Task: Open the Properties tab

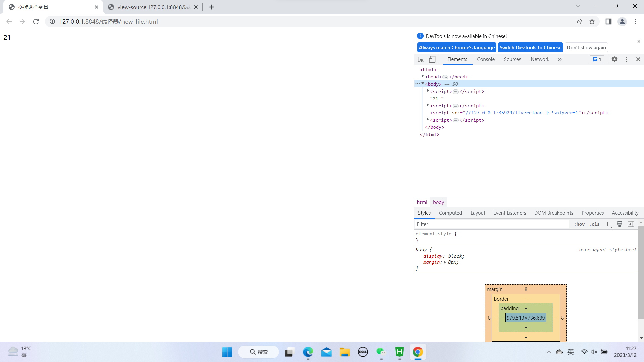Action: point(592,213)
